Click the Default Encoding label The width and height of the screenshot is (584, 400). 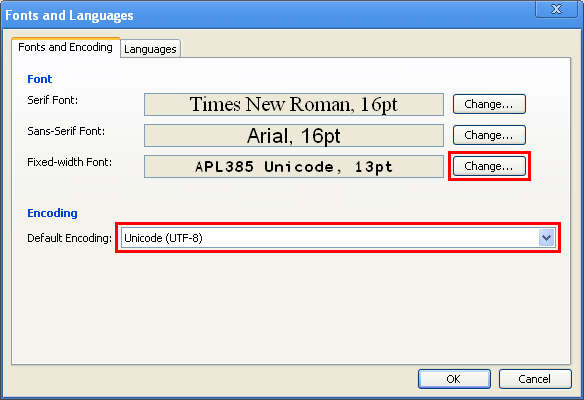click(69, 238)
